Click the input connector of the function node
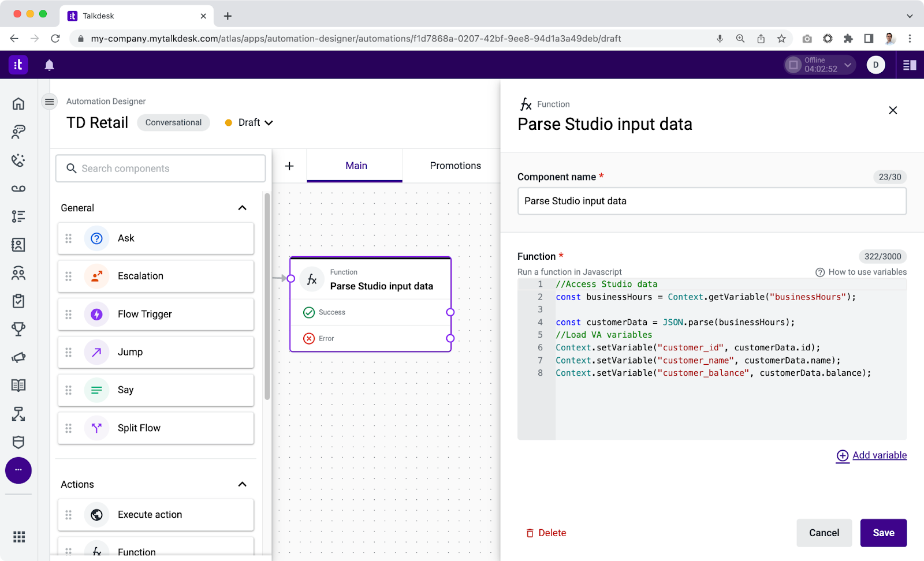924x561 pixels. click(x=291, y=279)
